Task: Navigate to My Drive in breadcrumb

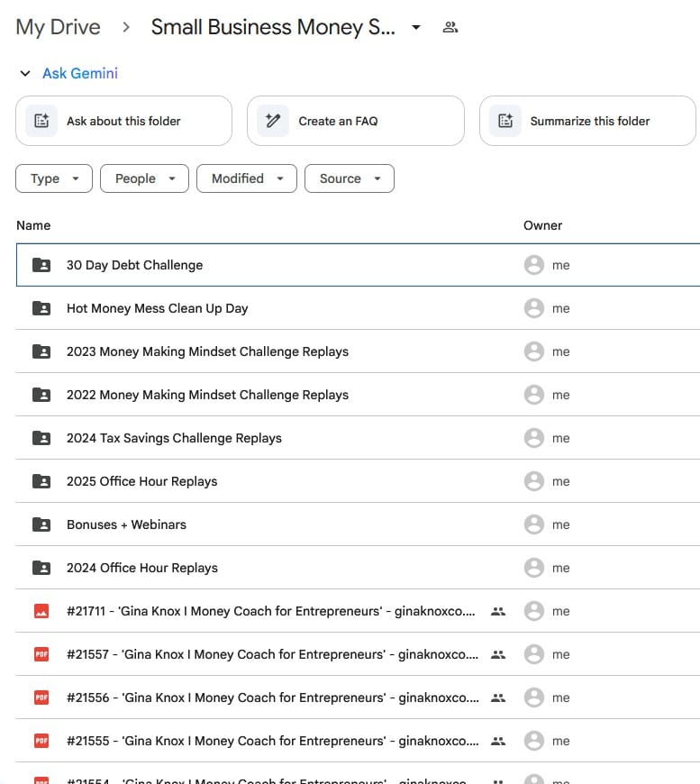Action: coord(58,27)
